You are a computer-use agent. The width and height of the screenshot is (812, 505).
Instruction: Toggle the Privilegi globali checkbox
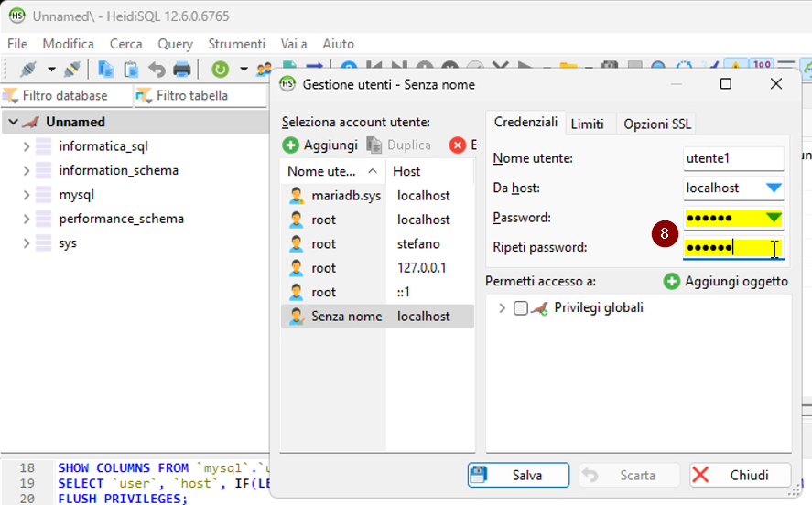521,308
